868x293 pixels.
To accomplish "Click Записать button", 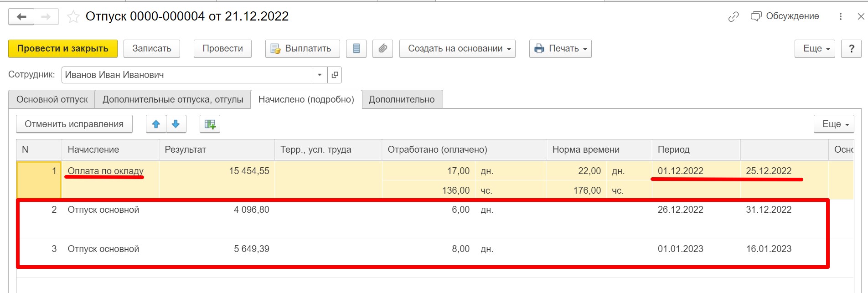I will 152,49.
